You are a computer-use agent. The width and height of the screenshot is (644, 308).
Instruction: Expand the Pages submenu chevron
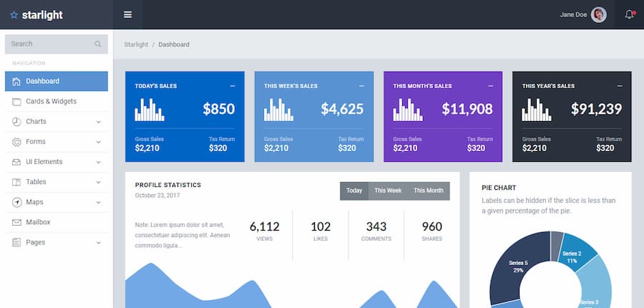[x=98, y=242]
